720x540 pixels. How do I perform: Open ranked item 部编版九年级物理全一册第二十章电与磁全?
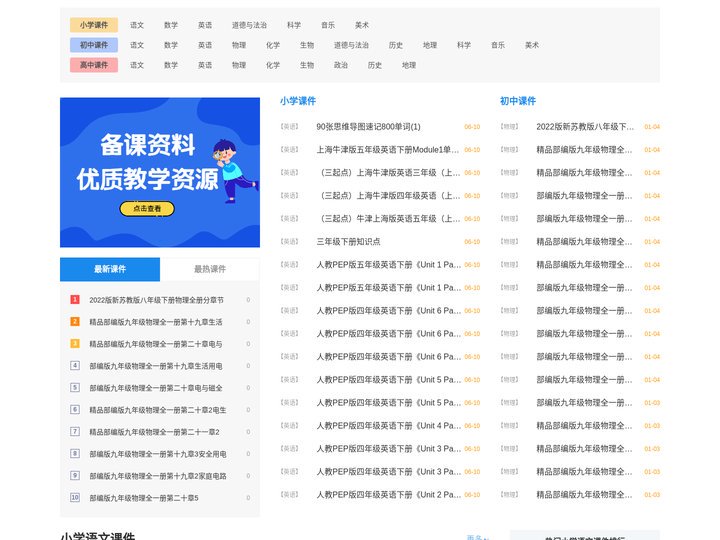coord(156,388)
